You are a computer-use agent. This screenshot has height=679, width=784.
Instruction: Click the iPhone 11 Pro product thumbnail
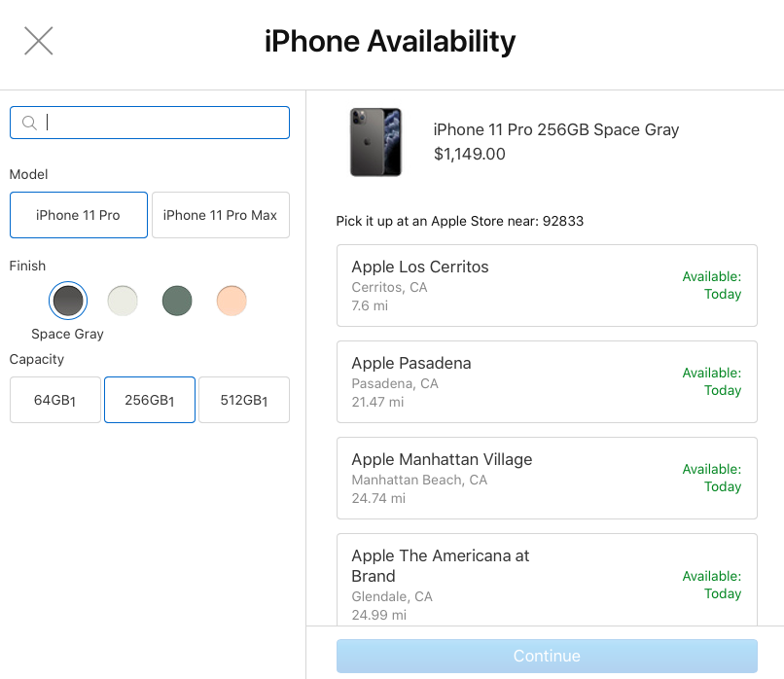(x=375, y=142)
